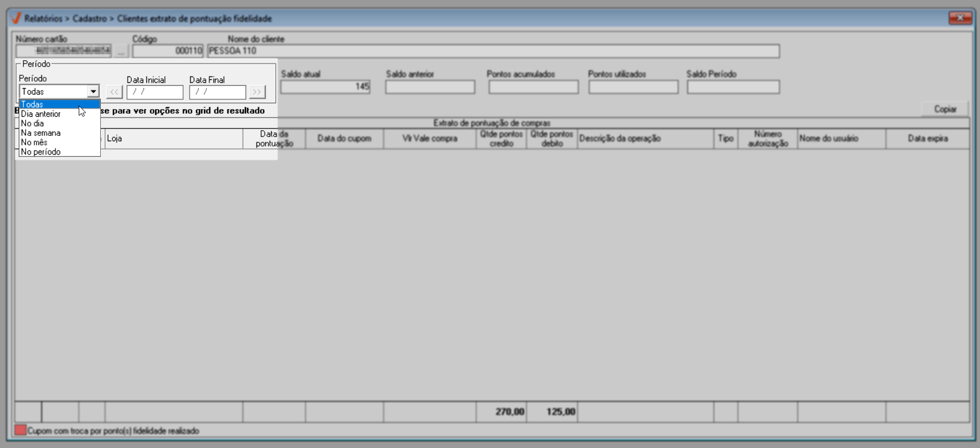This screenshot has width=980, height=448.
Task: Expand the Período dropdown arrow
Action: coord(93,92)
